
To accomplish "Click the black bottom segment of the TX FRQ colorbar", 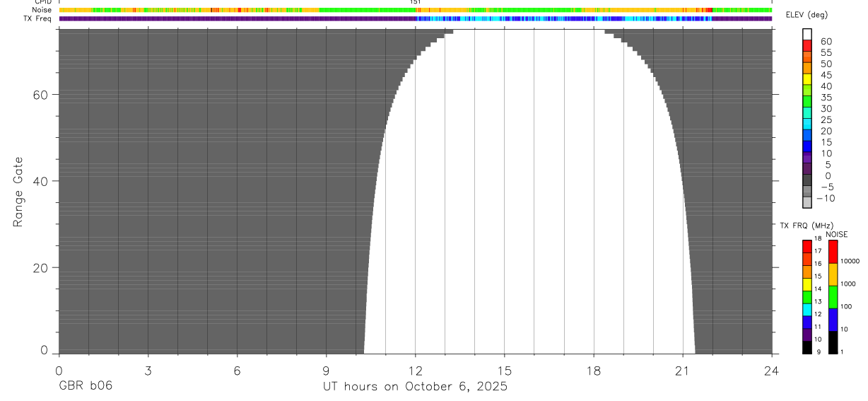I will pyautogui.click(x=807, y=347).
